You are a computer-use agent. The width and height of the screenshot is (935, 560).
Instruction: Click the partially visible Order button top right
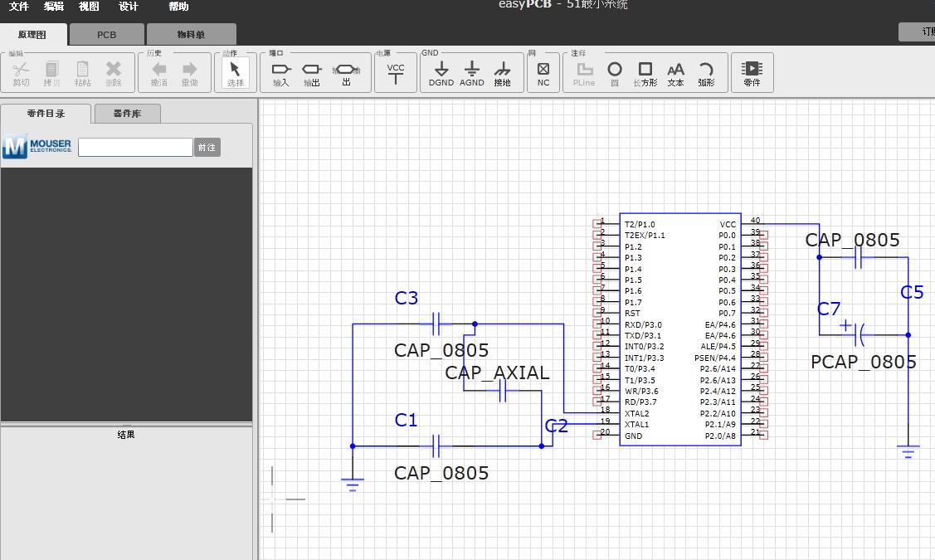tap(917, 32)
